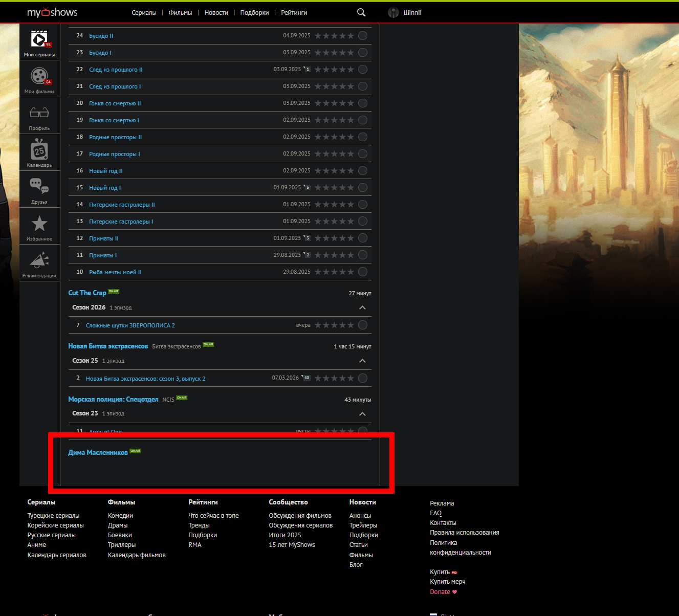Viewport: 679px width, 616px height.
Task: Rate Новый год II five stars
Action: tap(351, 171)
